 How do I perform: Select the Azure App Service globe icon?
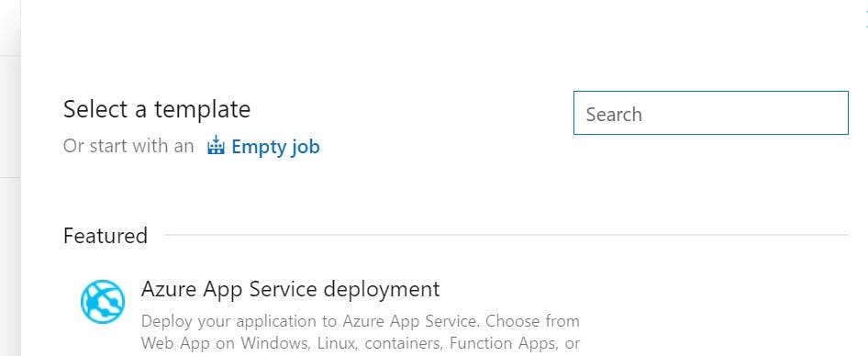(103, 302)
